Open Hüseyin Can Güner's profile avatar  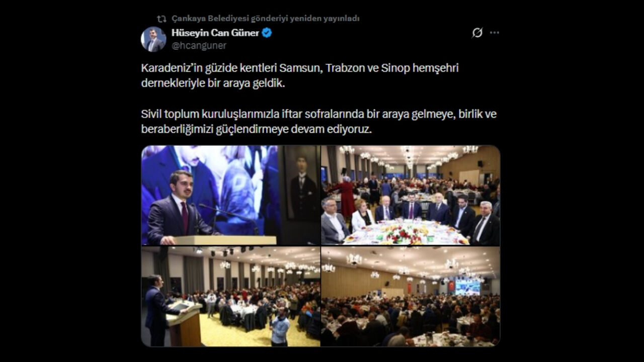pyautogui.click(x=153, y=39)
